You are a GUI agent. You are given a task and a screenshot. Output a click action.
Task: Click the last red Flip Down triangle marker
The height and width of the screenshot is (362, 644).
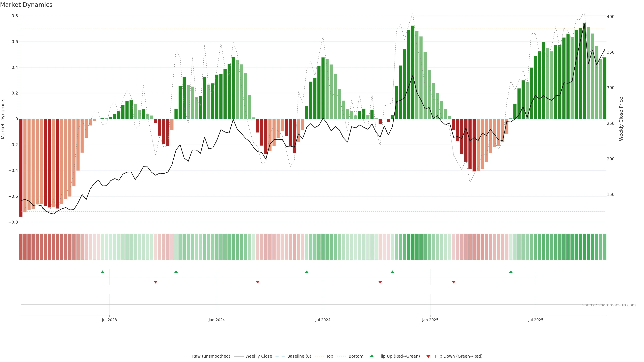click(x=453, y=282)
